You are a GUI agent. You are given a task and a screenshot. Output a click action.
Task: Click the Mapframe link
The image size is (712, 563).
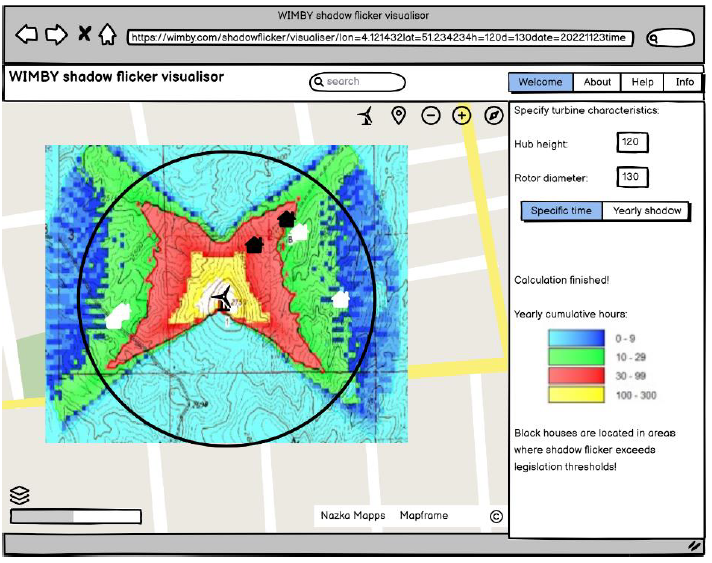pos(424,516)
